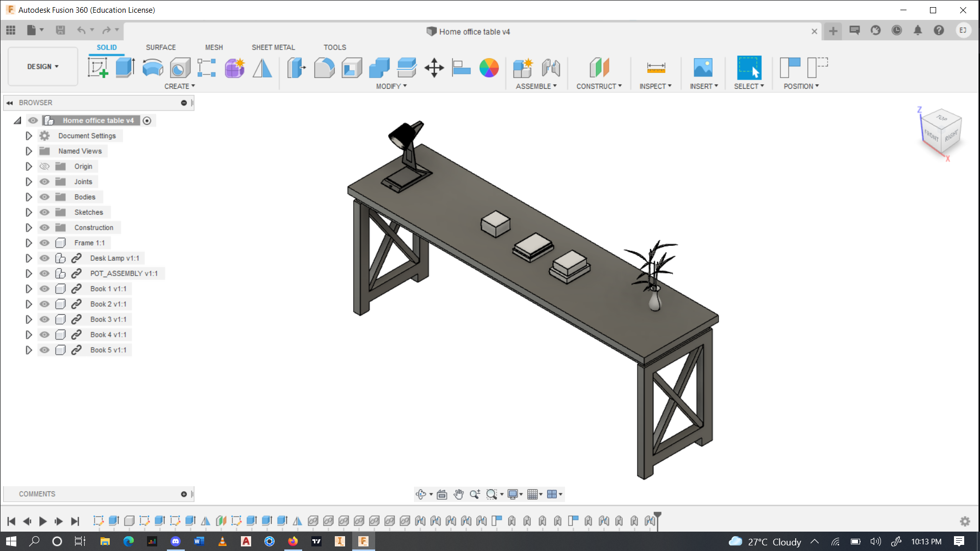Viewport: 980px width, 551px height.
Task: Click the Joint tool icon
Action: [551, 67]
